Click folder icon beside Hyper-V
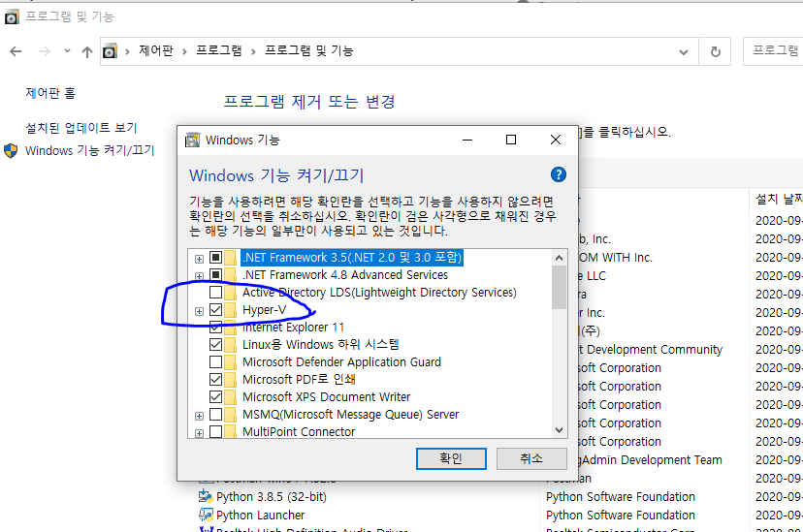This screenshot has width=803, height=532. (231, 309)
